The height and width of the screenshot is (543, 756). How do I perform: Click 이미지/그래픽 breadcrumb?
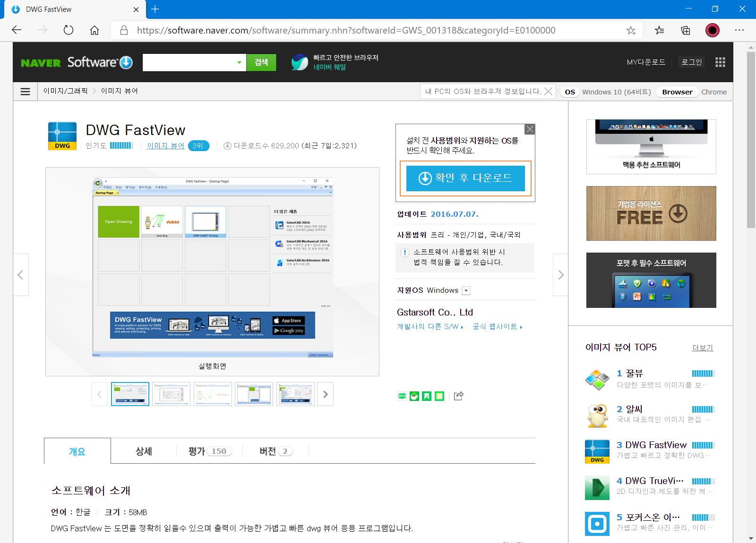(66, 91)
